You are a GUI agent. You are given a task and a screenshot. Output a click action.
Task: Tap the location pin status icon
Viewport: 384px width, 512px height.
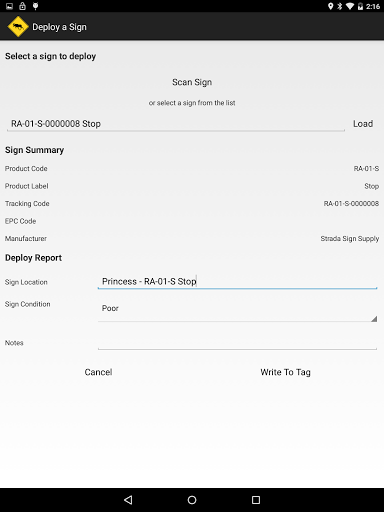coord(330,6)
